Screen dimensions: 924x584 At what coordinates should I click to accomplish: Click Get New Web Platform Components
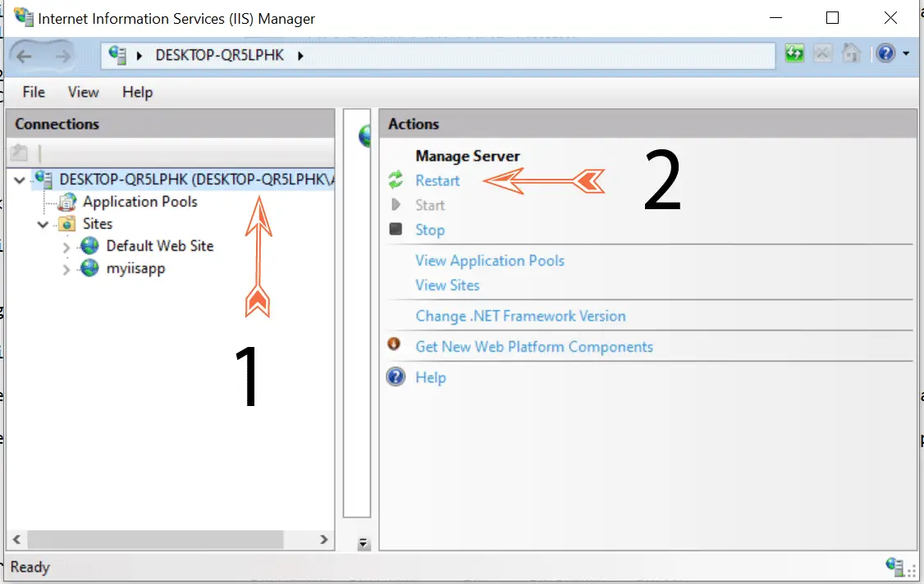pos(534,346)
